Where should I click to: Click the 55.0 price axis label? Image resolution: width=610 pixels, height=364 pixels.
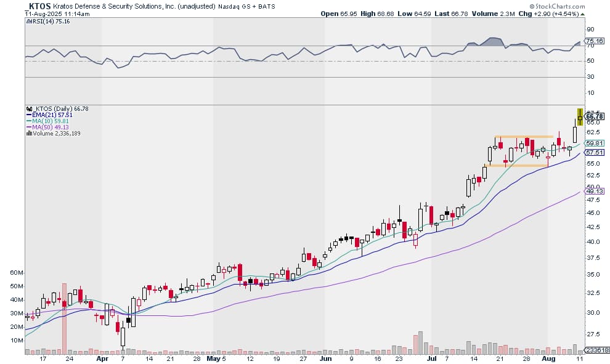tap(593, 164)
